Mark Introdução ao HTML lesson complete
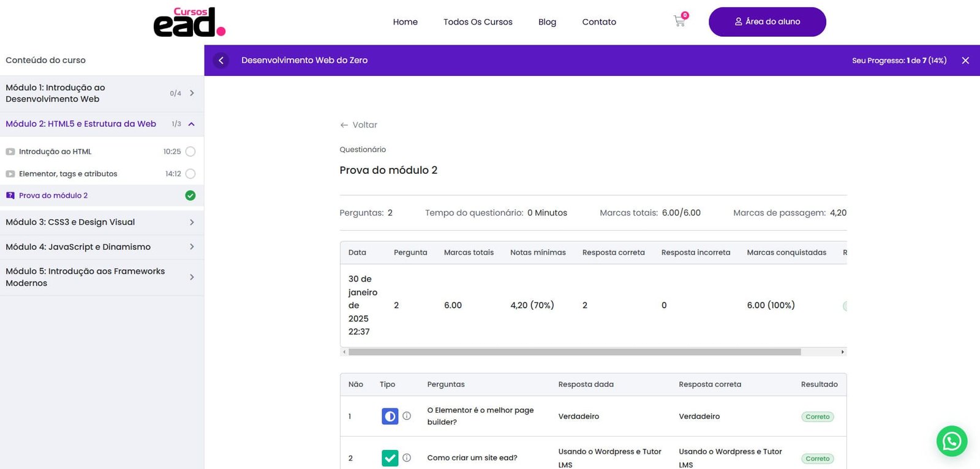The width and height of the screenshot is (980, 469). [x=190, y=151]
